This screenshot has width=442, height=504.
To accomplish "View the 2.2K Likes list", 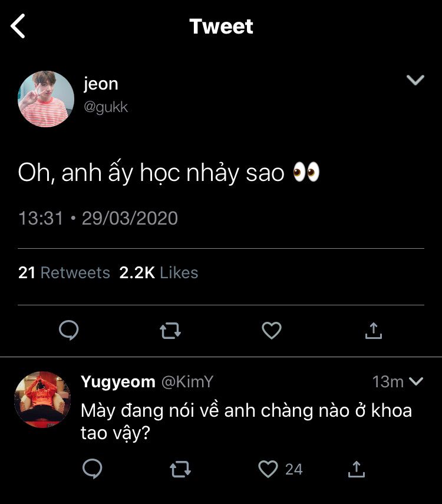I will coord(159,272).
